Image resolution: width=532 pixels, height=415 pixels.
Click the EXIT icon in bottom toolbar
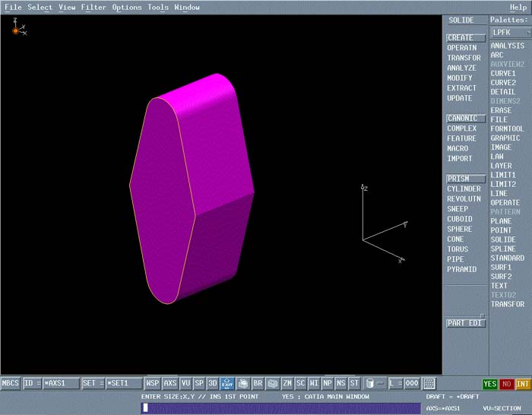[x=226, y=383]
